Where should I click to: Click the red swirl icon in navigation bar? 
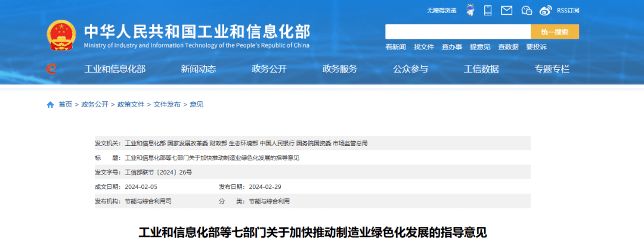click(52, 69)
